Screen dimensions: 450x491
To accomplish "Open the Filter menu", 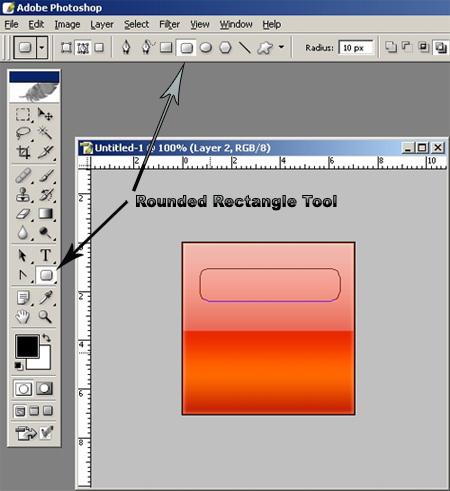I will pos(169,24).
